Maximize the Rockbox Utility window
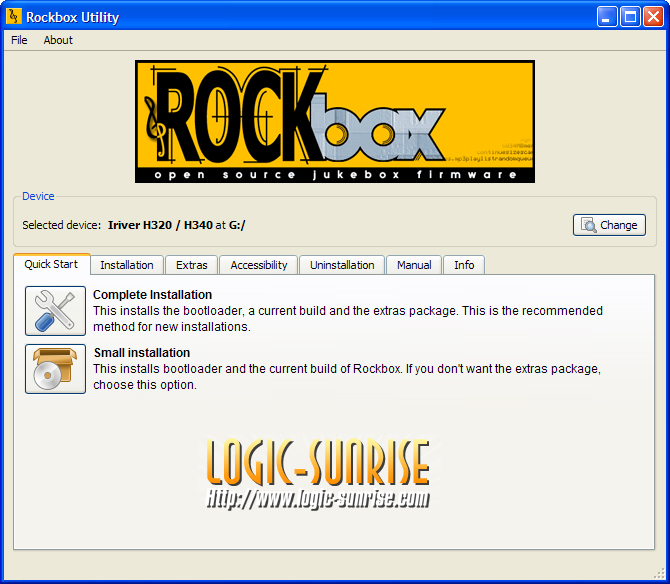The image size is (670, 584). (630, 17)
